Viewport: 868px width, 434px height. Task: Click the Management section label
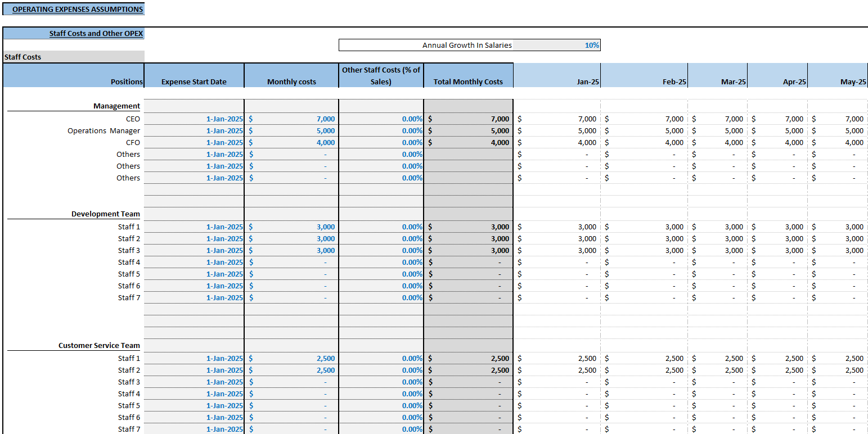pos(116,106)
